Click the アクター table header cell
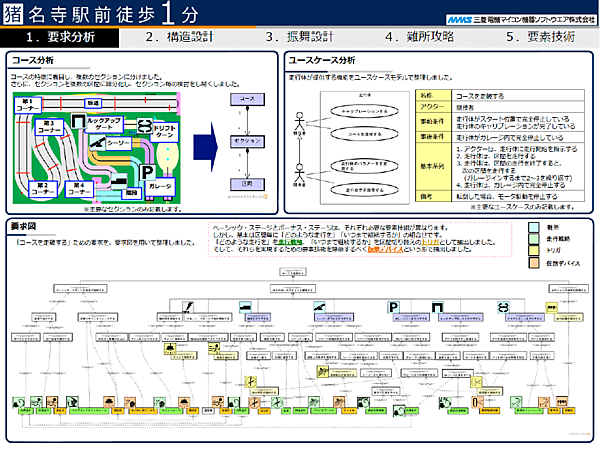The height and width of the screenshot is (450, 600). point(433,107)
